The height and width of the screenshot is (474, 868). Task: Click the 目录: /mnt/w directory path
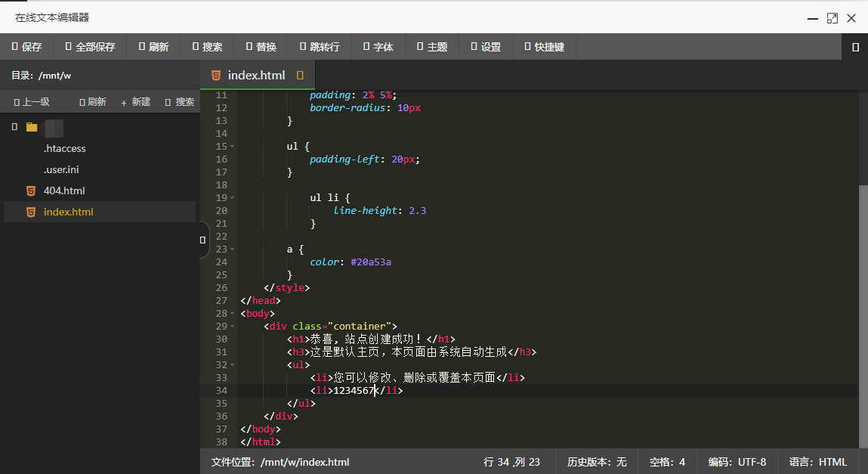coord(41,76)
